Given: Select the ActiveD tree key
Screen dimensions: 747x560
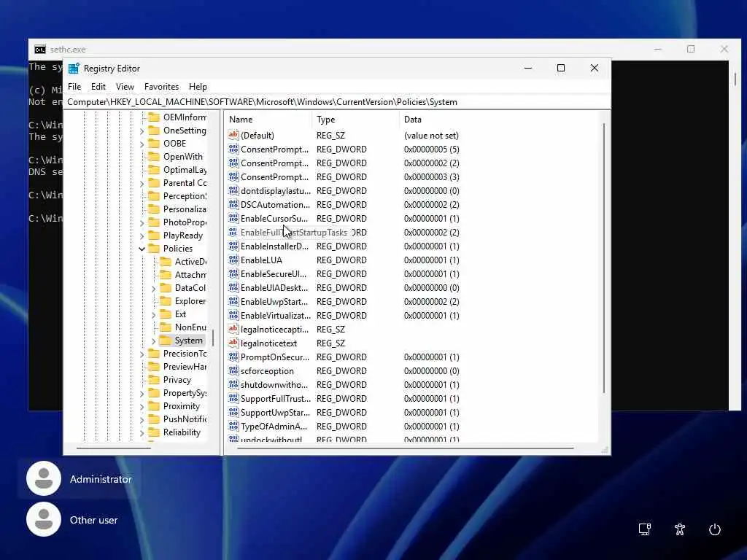Looking at the screenshot, I should click(x=190, y=262).
